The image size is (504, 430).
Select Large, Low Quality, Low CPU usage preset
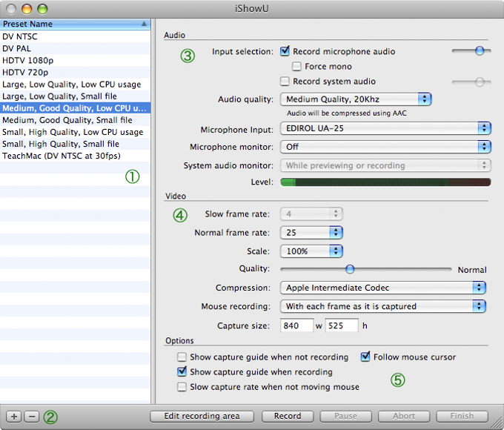point(75,85)
